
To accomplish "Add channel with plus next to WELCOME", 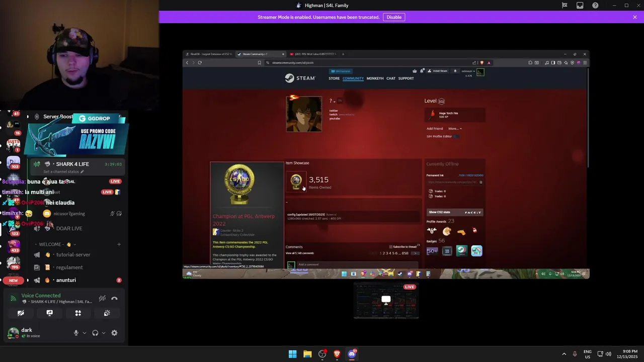I will coord(119,244).
